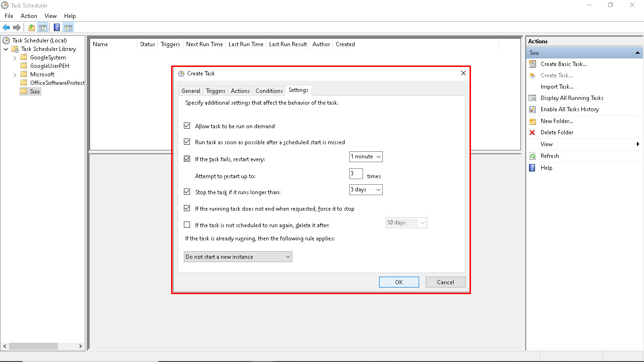Switch to the Conditions tab
644x362 pixels.
[x=269, y=90]
